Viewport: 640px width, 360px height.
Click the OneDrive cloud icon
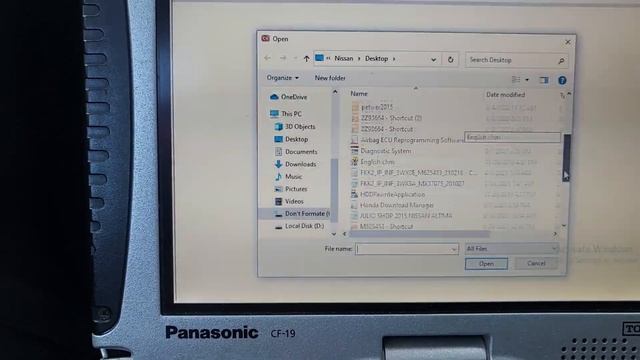(x=274, y=97)
